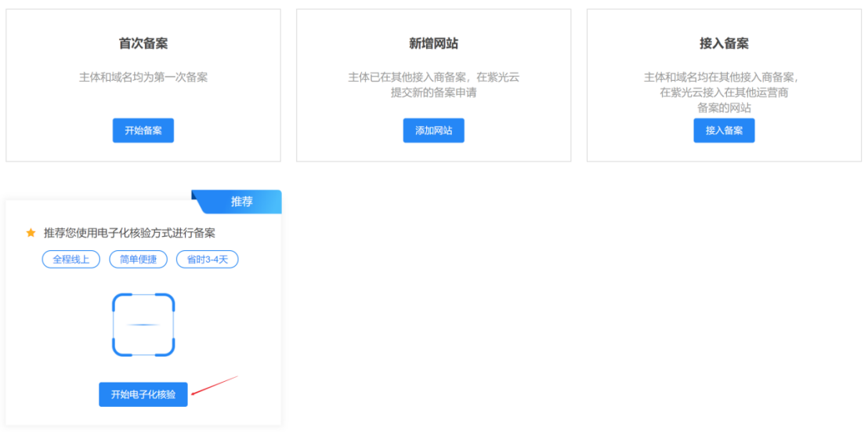Viewport: 868px width, 432px height.
Task: Start verification via 开始电子化核验 button
Action: (143, 394)
